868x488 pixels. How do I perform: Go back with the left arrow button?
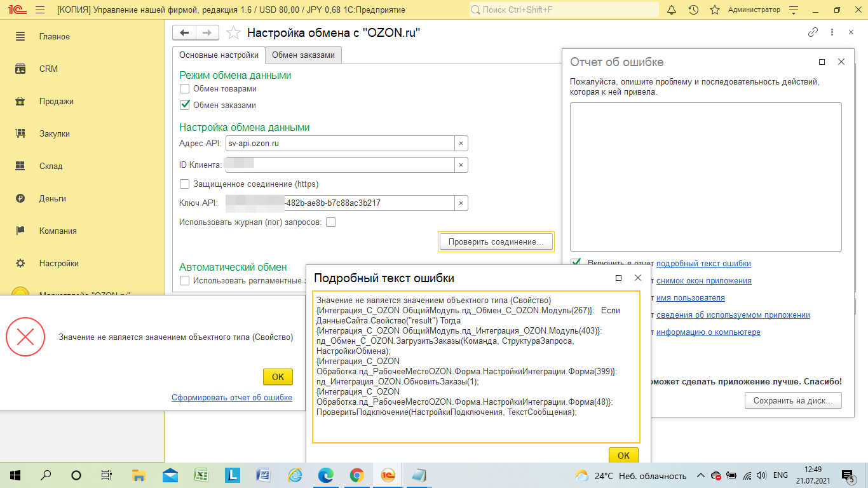[185, 33]
